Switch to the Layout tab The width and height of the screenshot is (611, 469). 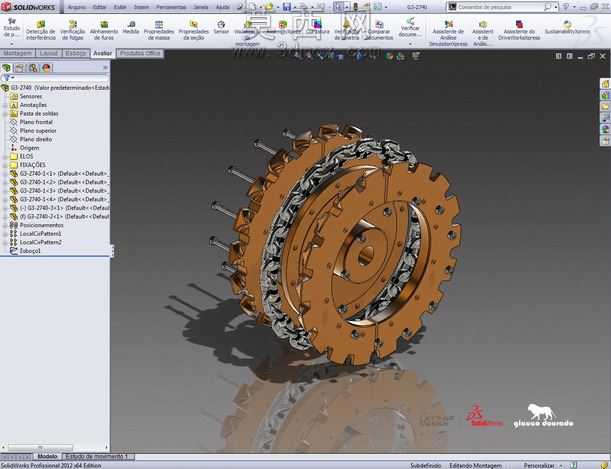point(49,53)
